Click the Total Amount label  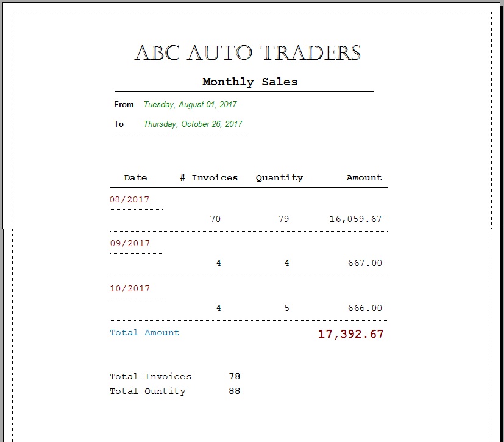(144, 332)
